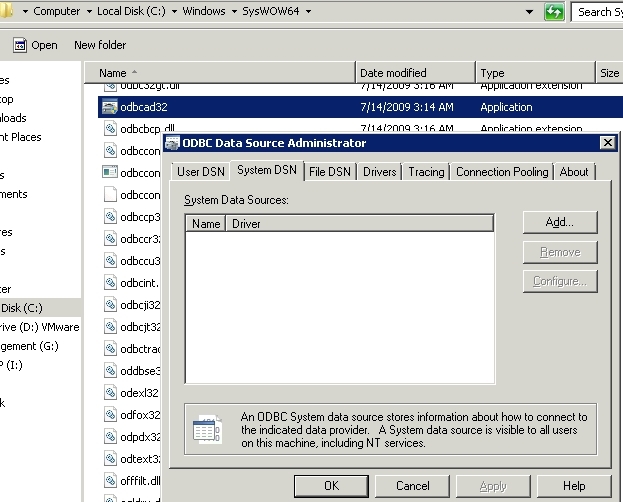
Task: Click the icon beside odexl32 file
Action: point(110,393)
